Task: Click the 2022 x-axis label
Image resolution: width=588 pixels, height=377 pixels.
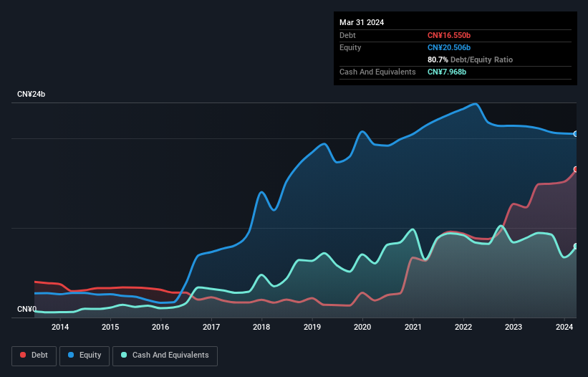Action: tap(463, 327)
